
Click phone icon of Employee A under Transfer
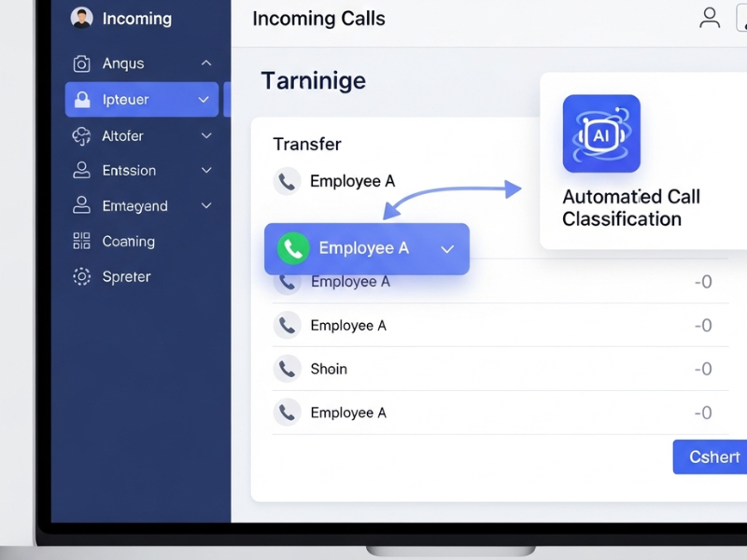click(287, 181)
